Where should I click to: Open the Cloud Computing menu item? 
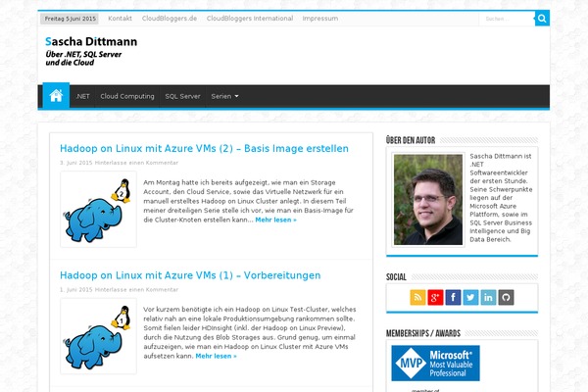coord(127,96)
